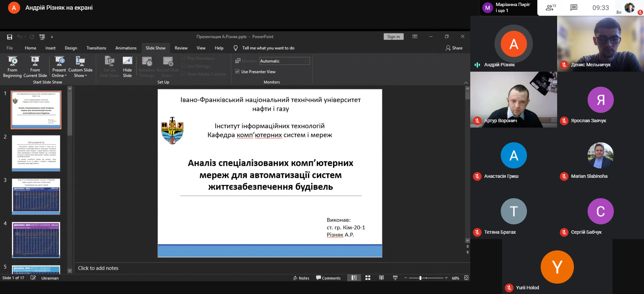Switch to Normal view icon

(x=354, y=278)
